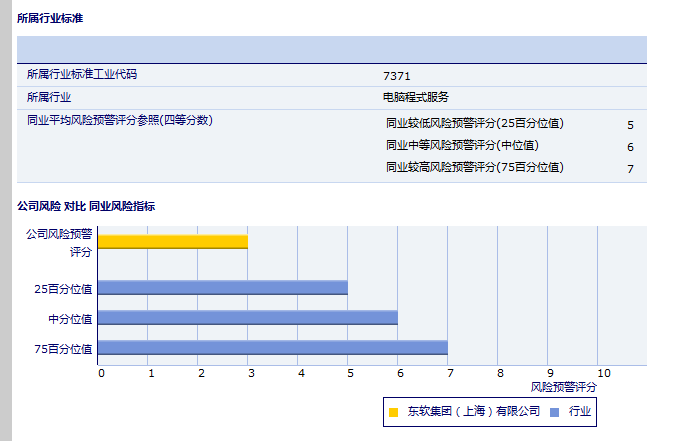Click the blue legend swatch for 行业

click(x=553, y=412)
